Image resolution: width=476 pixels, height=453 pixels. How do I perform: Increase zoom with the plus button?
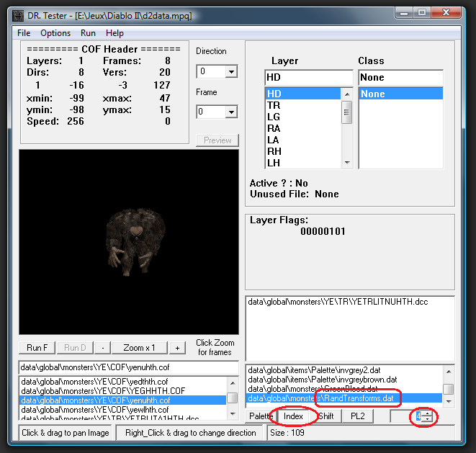point(178,348)
